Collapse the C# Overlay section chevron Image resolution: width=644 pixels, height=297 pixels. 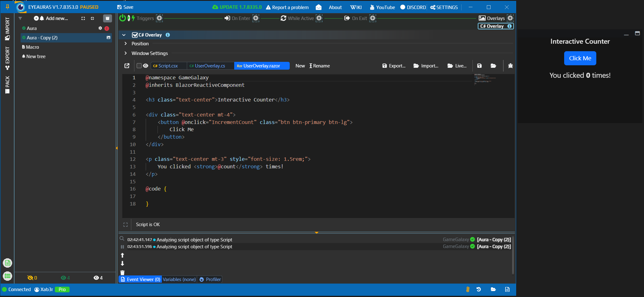124,35
